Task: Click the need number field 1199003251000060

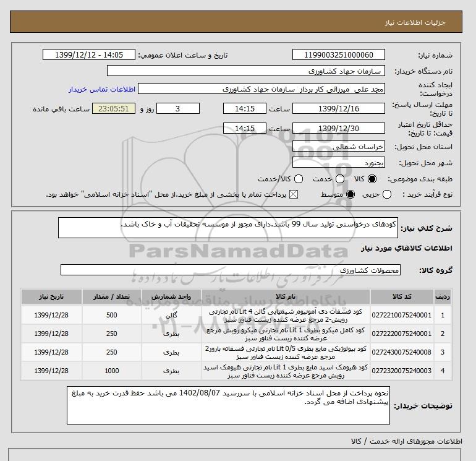Action: click(x=339, y=55)
